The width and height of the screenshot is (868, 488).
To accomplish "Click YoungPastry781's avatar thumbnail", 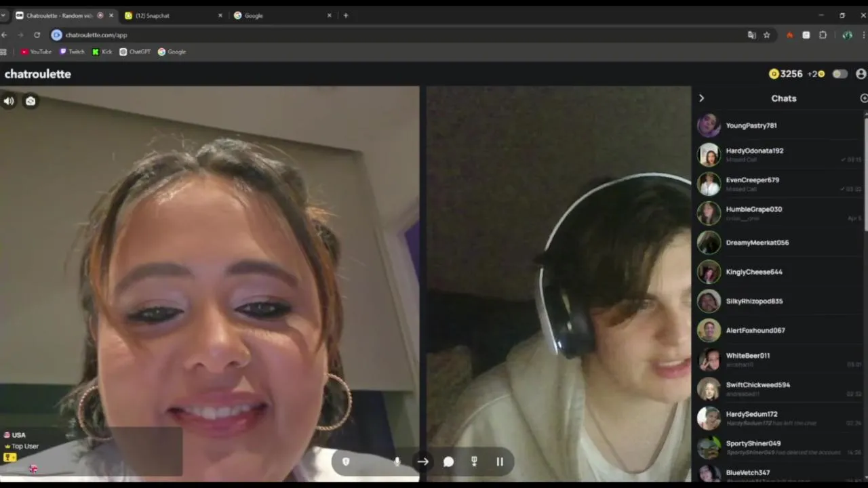I will 709,125.
